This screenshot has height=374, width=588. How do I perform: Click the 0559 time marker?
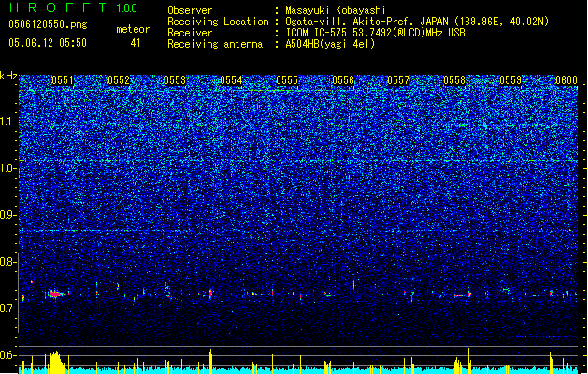pyautogui.click(x=510, y=80)
